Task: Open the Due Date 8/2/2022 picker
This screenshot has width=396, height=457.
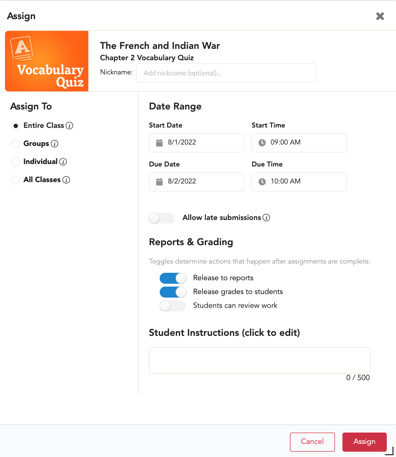Action: [x=196, y=182]
